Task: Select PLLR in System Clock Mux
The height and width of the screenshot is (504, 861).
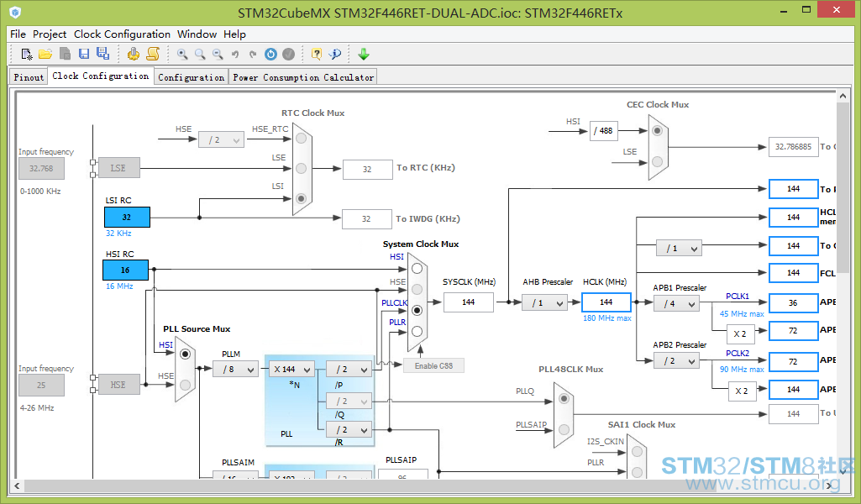Action: coord(417,331)
